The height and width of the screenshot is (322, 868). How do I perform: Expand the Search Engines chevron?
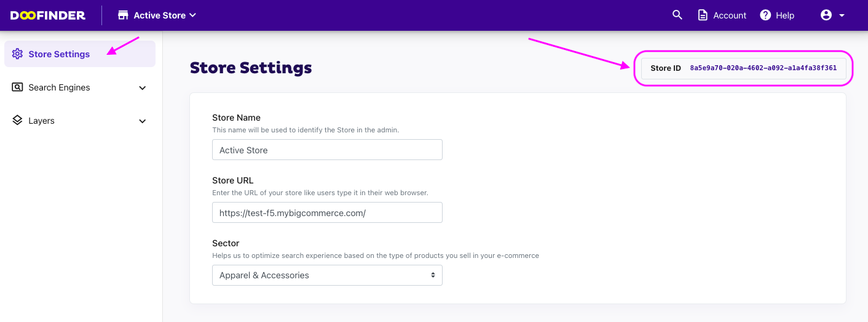tap(143, 88)
